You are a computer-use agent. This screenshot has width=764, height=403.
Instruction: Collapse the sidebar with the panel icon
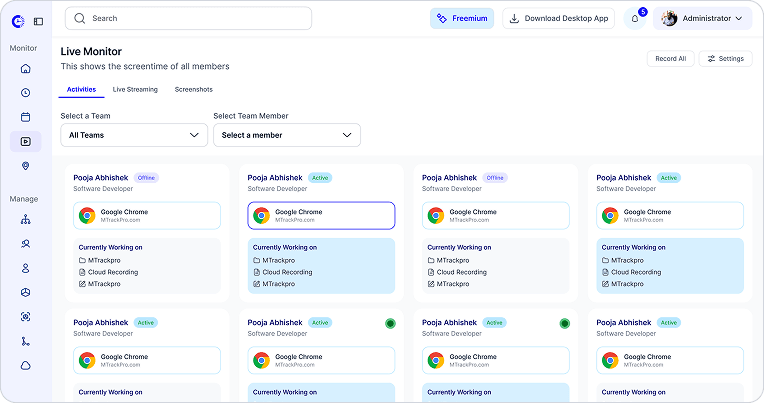click(x=38, y=21)
